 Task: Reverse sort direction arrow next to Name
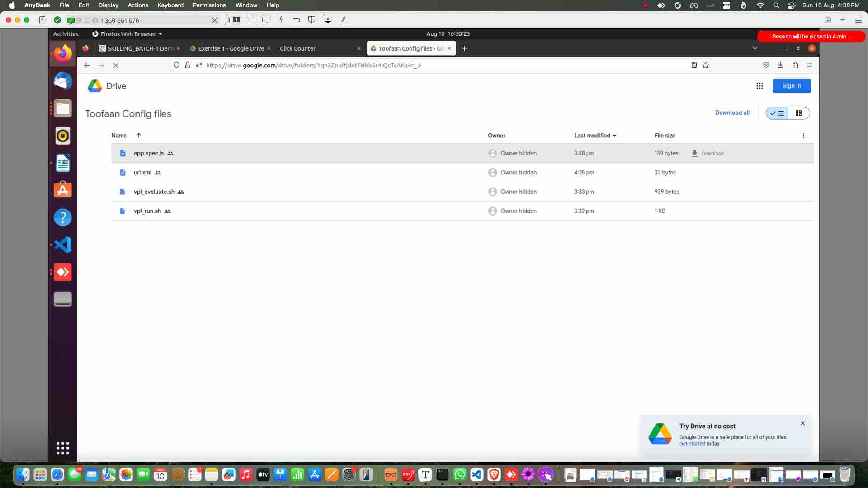point(139,136)
